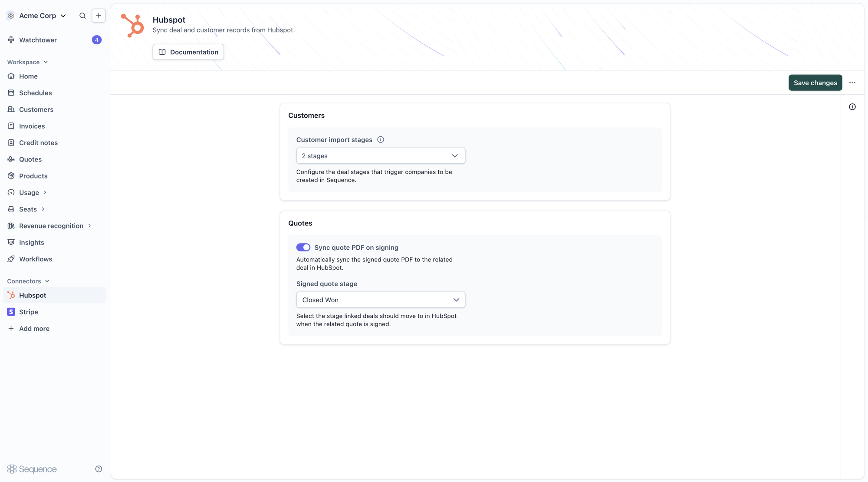Screen dimensions: 868x482
Task: Click info icon next to Customer import stages
Action: tap(381, 140)
